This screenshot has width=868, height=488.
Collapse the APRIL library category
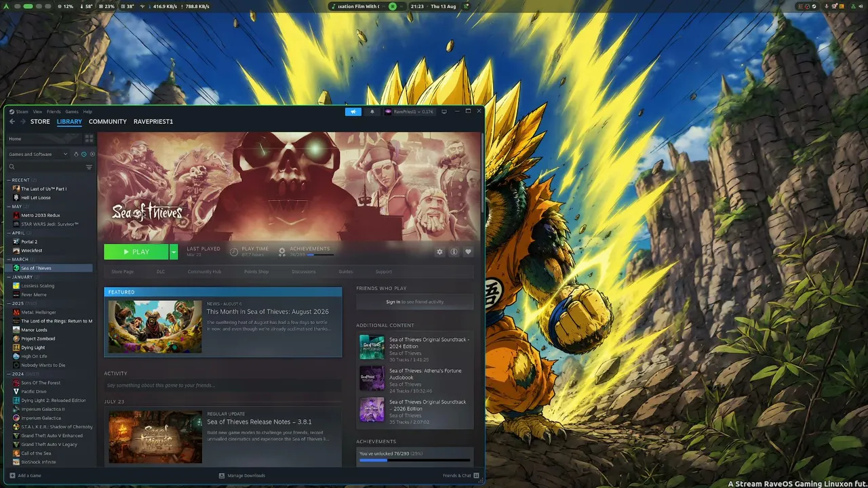point(9,233)
